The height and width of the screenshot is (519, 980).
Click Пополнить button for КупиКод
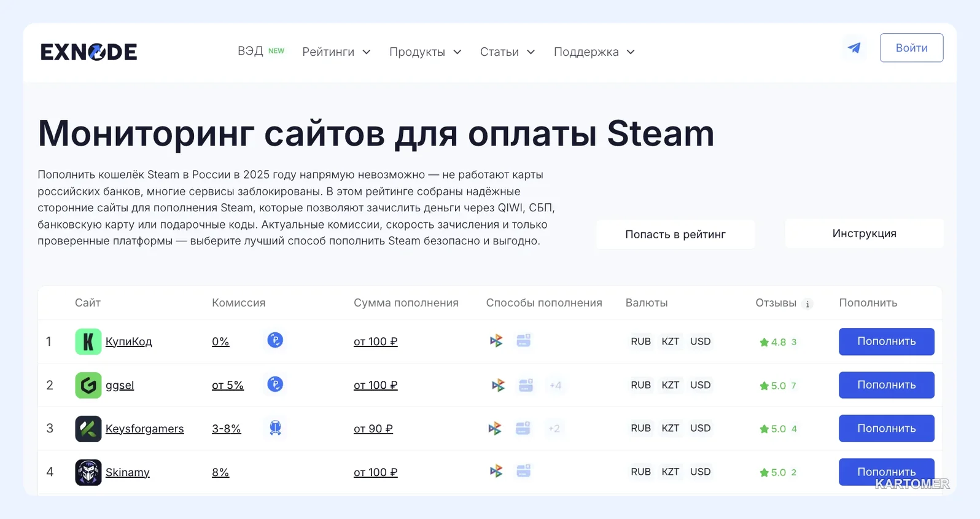coord(887,341)
